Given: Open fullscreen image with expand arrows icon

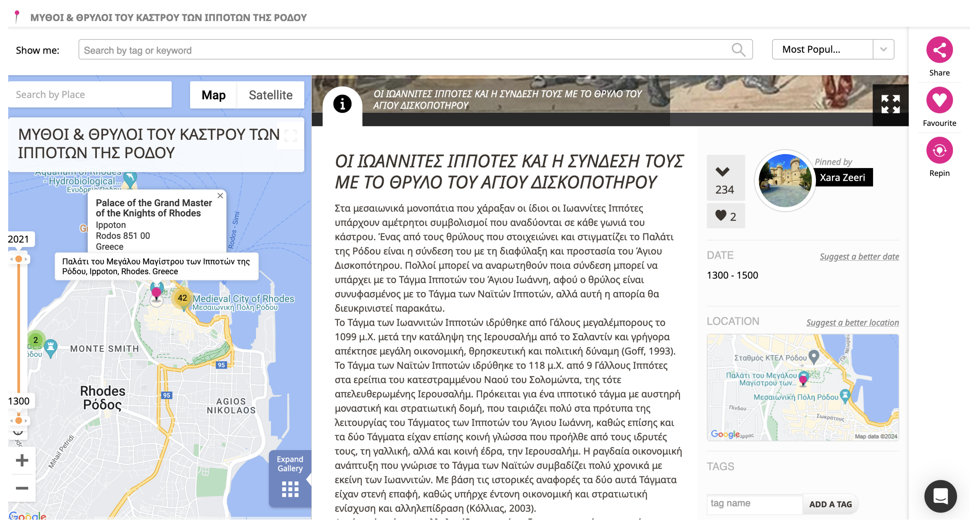Looking at the screenshot, I should click(890, 104).
